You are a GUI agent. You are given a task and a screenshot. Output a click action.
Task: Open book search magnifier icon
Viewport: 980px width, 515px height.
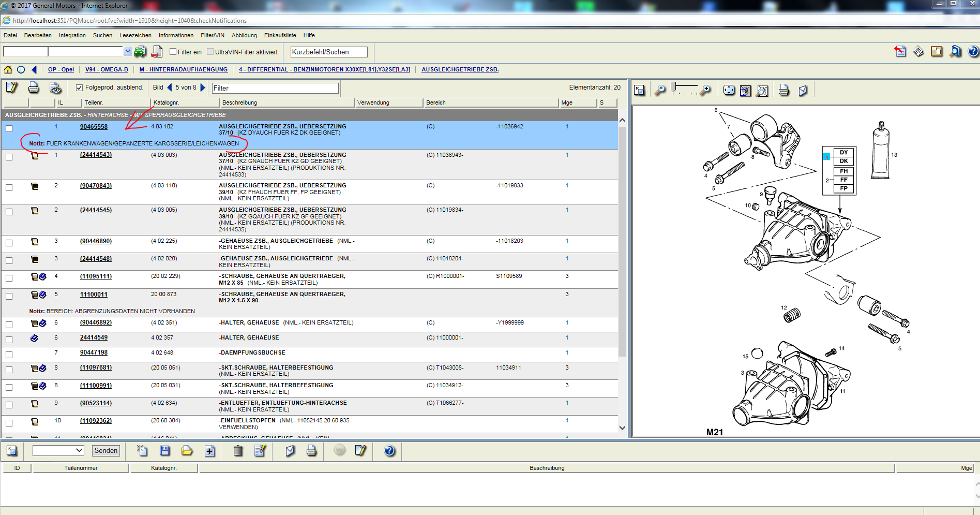point(955,51)
